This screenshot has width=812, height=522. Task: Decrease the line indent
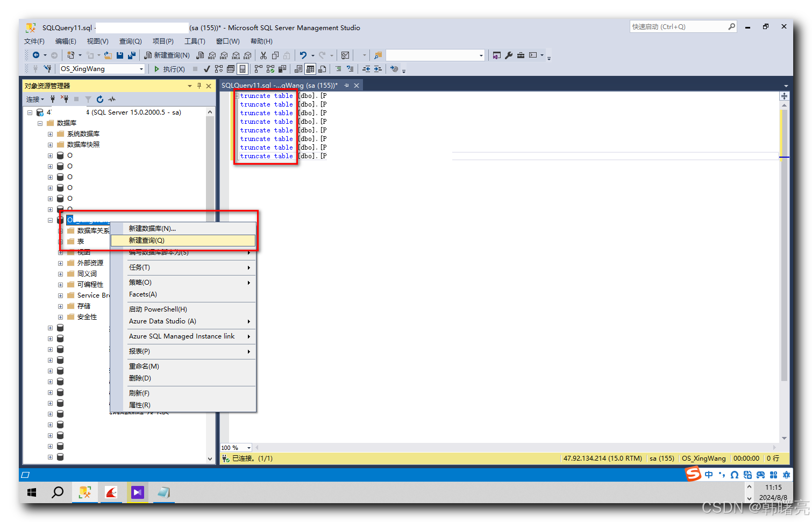click(366, 69)
